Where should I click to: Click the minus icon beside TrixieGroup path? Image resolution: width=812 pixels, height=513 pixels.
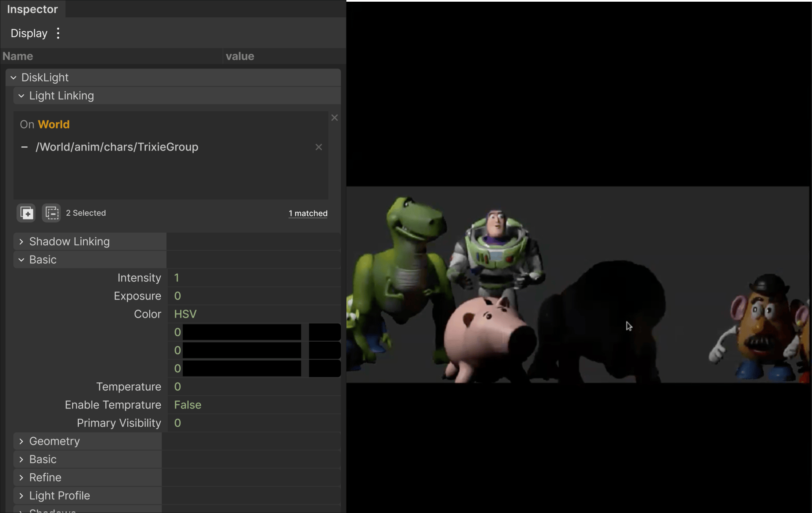[25, 147]
